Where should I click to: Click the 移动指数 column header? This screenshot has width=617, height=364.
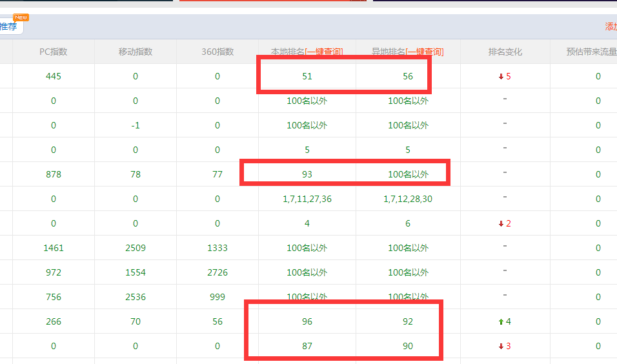pos(136,52)
